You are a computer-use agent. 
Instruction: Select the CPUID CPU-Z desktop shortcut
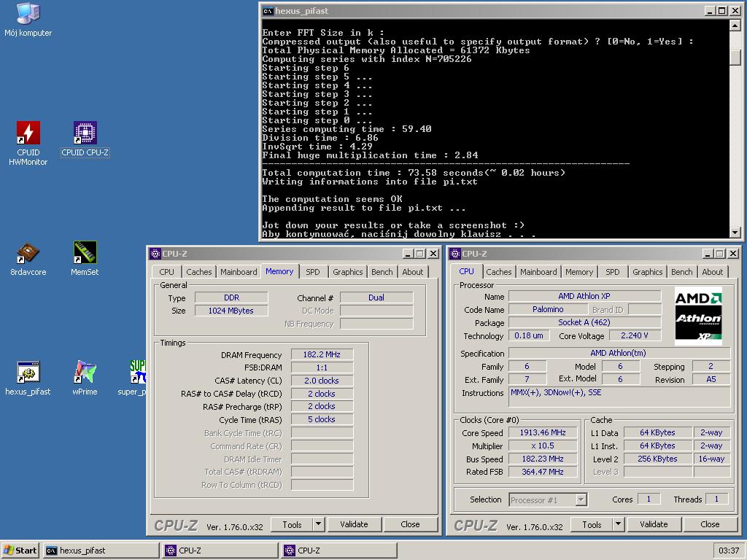click(x=85, y=139)
